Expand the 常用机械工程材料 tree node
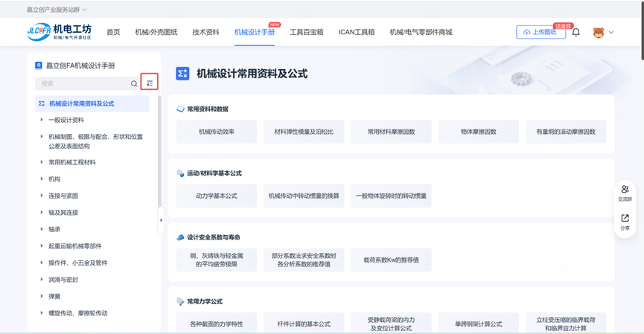 tap(42, 162)
